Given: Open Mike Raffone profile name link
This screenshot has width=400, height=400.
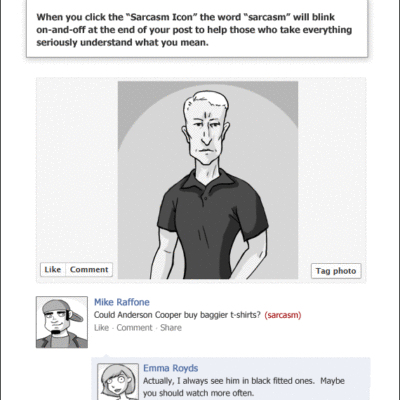Looking at the screenshot, I should [x=122, y=302].
